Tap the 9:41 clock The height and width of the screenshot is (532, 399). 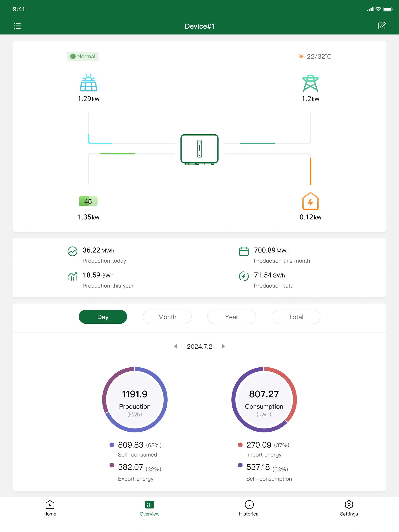(x=19, y=9)
